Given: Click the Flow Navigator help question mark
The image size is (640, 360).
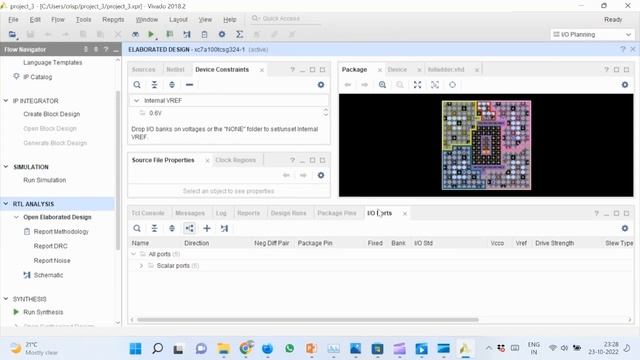Looking at the screenshot, I should [106, 49].
